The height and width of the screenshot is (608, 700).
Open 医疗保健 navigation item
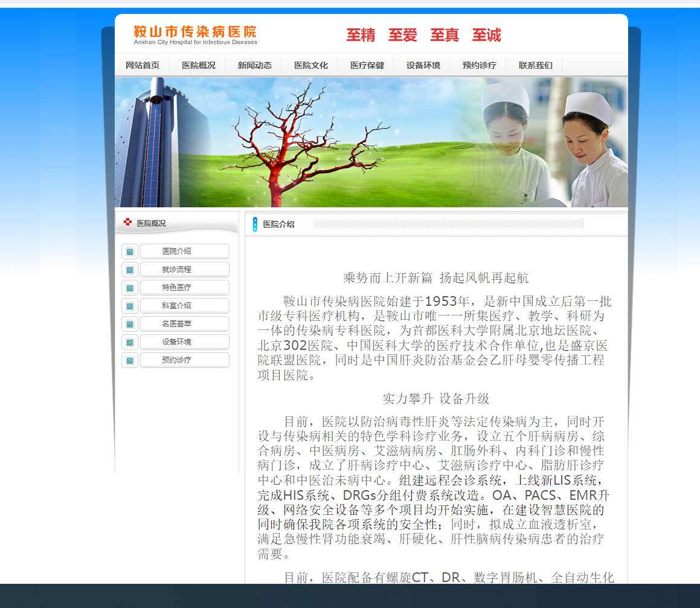(x=367, y=65)
